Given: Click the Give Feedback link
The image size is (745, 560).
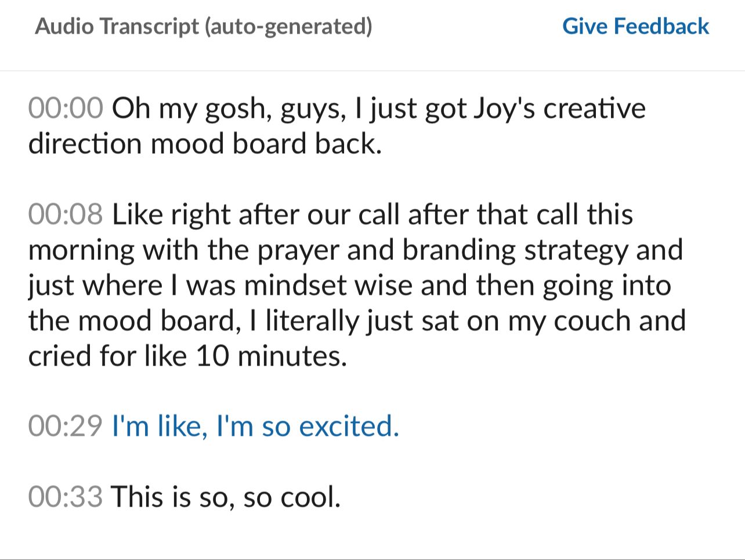Looking at the screenshot, I should coord(635,26).
